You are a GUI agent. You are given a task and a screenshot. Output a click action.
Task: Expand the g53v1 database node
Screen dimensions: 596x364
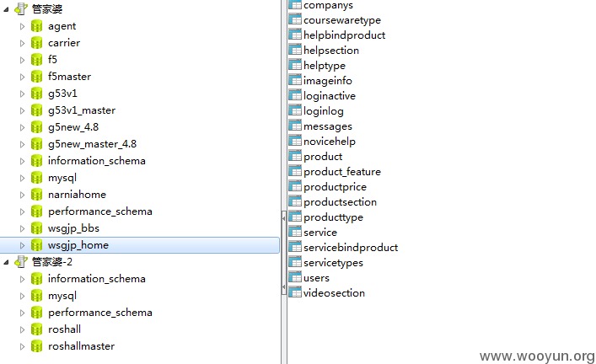coord(22,94)
